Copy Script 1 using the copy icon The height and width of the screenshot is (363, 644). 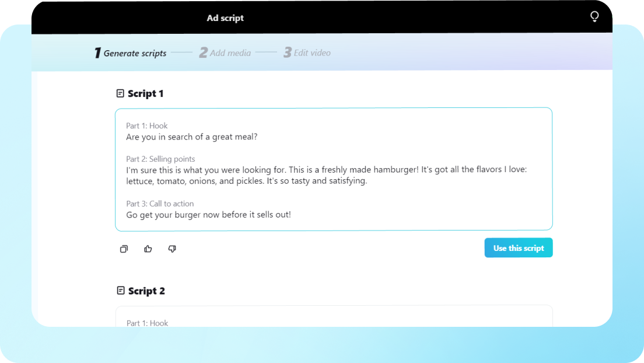tap(124, 249)
